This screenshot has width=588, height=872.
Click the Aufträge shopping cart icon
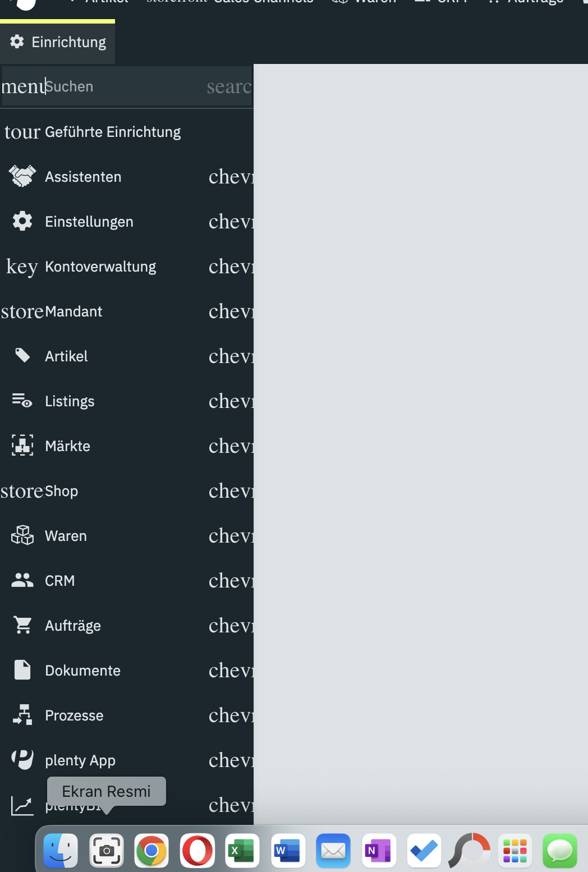tap(22, 625)
